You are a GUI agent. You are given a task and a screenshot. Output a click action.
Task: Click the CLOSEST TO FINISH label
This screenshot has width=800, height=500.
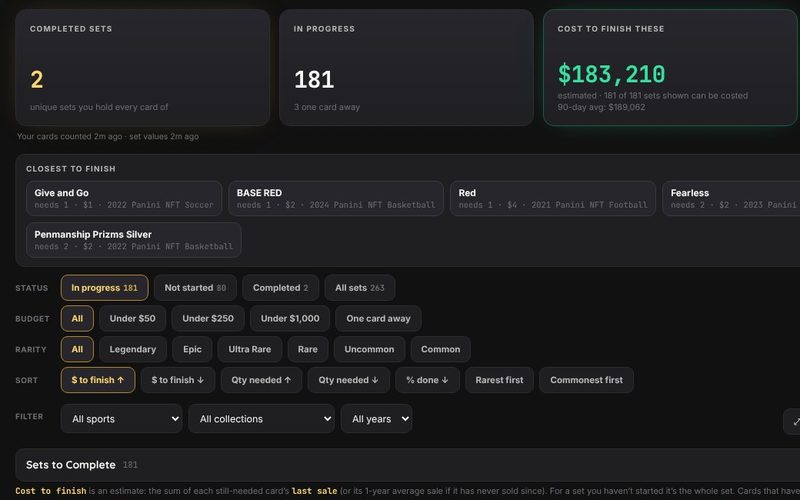click(70, 169)
